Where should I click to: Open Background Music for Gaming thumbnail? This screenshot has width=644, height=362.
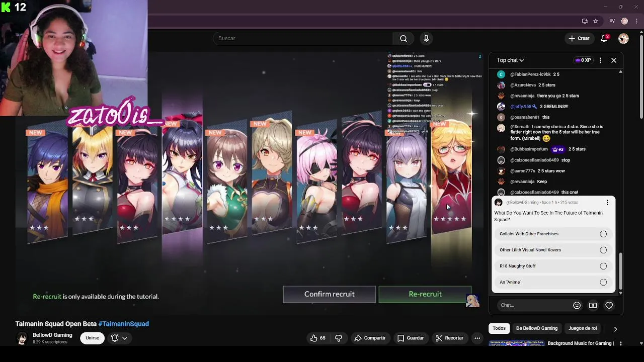pos(517,343)
